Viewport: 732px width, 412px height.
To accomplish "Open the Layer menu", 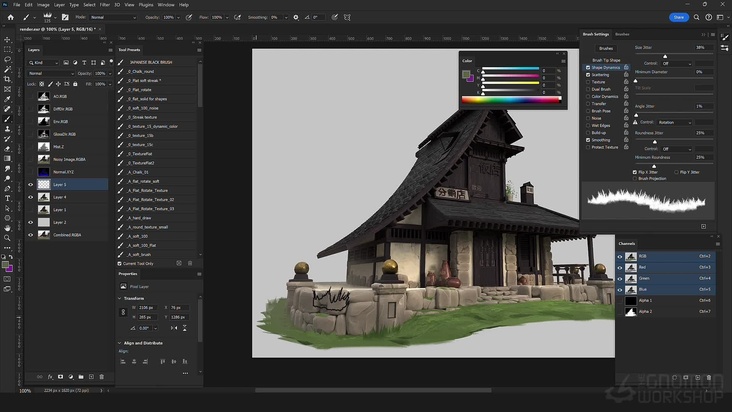I will pyautogui.click(x=59, y=5).
